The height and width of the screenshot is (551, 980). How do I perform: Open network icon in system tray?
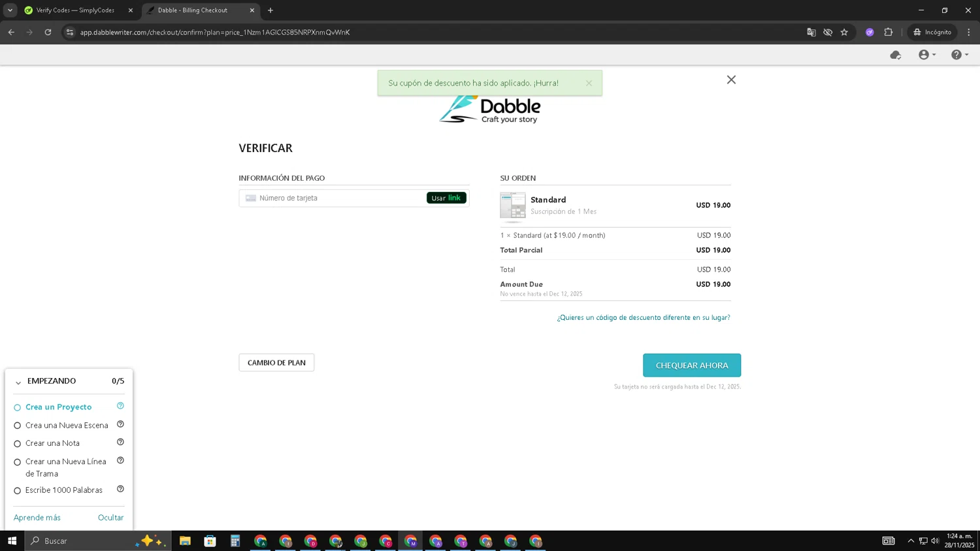point(923,541)
